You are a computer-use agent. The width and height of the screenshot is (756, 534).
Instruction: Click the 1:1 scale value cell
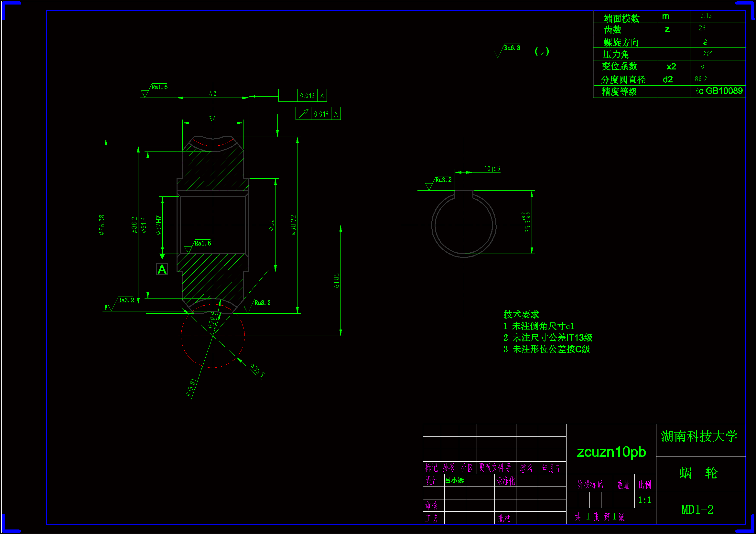pyautogui.click(x=644, y=500)
